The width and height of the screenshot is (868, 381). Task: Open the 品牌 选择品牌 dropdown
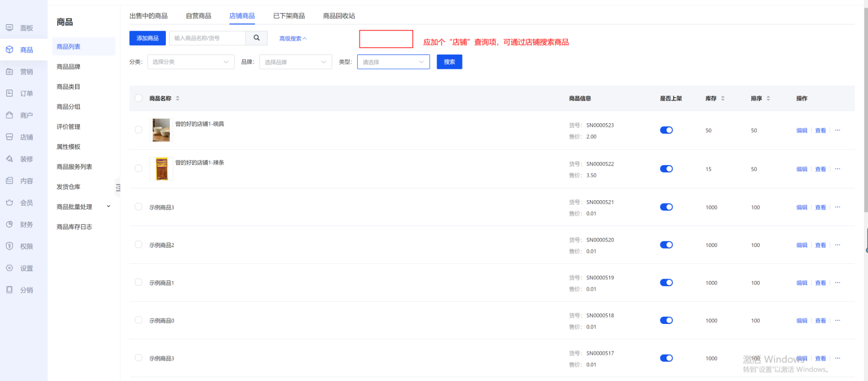(296, 62)
